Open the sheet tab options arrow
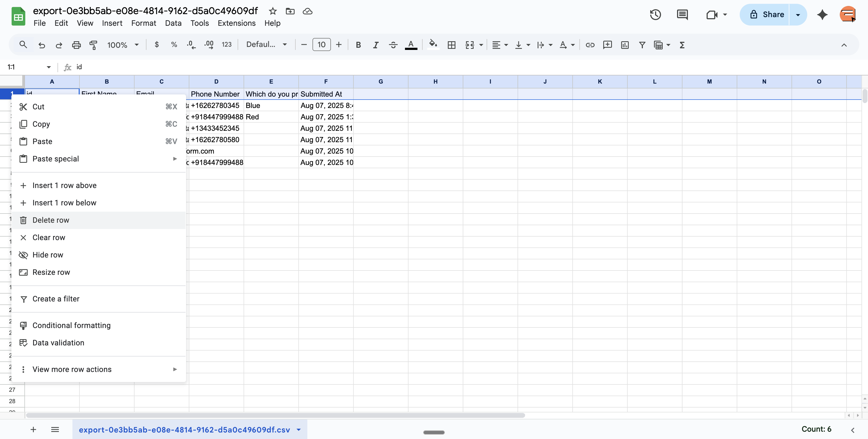The image size is (868, 439). pos(299,430)
